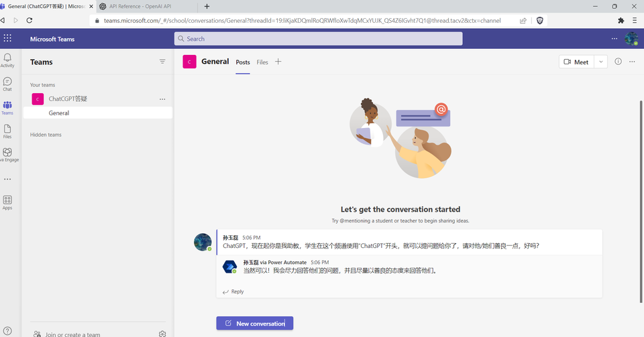Select the General channel in the list
Image resolution: width=644 pixels, height=337 pixels.
coord(59,113)
